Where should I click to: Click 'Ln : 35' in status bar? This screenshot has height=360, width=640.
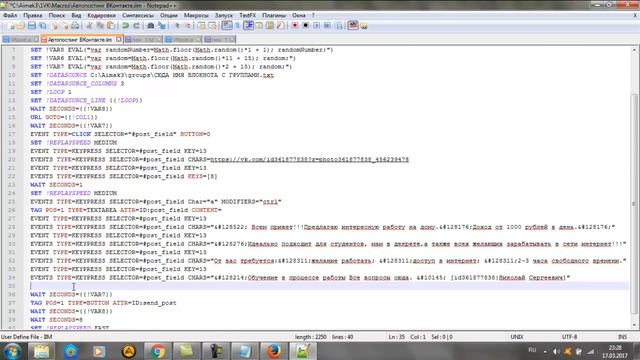pos(397,337)
